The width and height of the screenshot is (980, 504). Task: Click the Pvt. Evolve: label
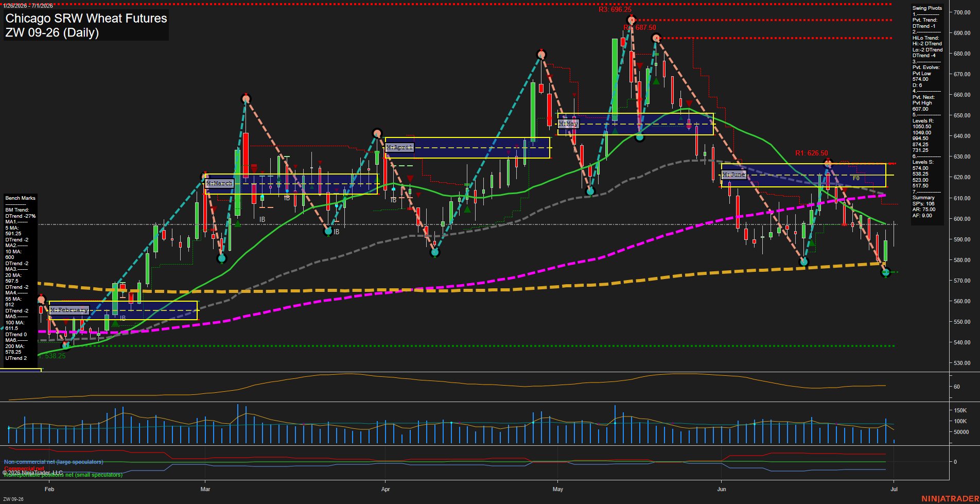926,67
